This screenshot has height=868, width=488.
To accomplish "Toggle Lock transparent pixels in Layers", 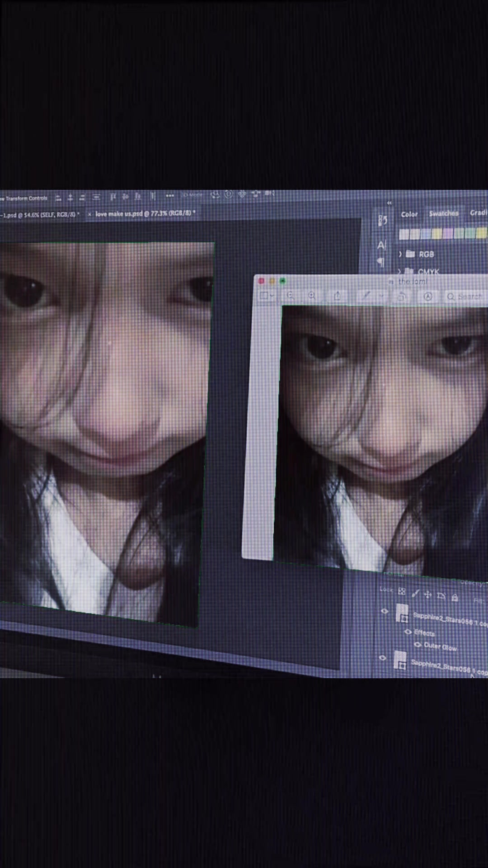I will coord(402,591).
